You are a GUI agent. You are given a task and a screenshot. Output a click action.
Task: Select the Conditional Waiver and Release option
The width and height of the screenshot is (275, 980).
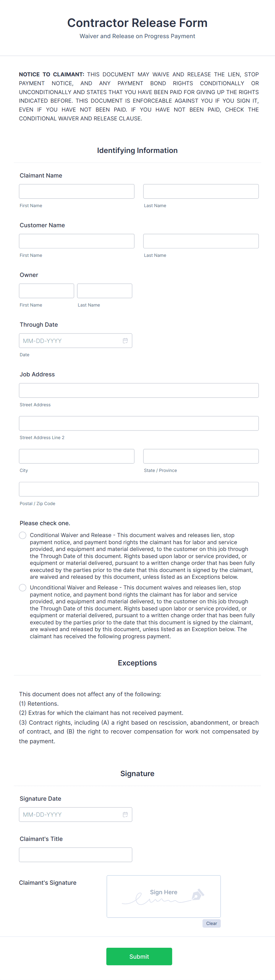[22, 535]
